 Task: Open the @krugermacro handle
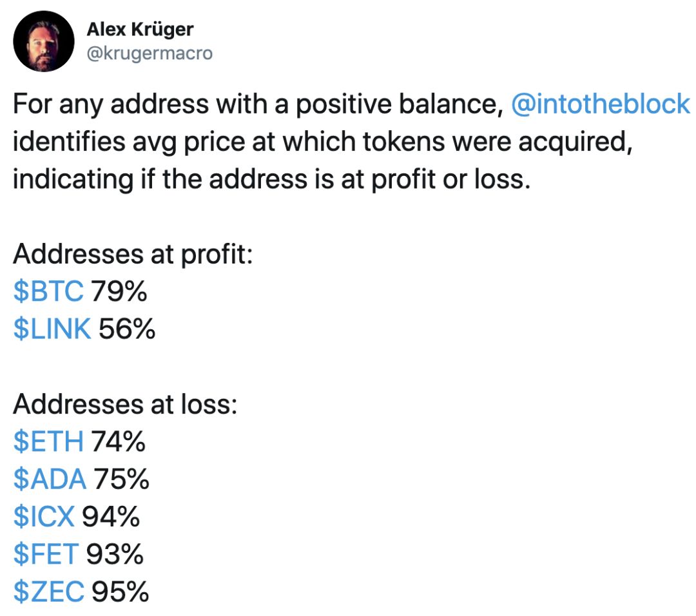150,53
